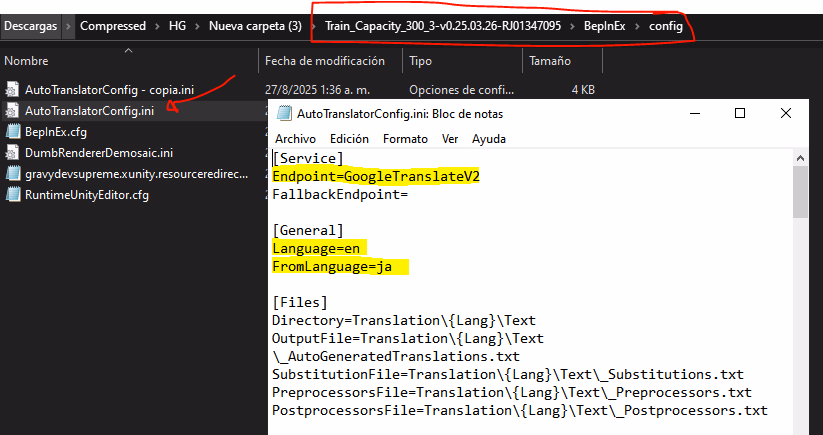Click the gravydevsupreme.xunity.resourceredirector file icon

[14, 173]
